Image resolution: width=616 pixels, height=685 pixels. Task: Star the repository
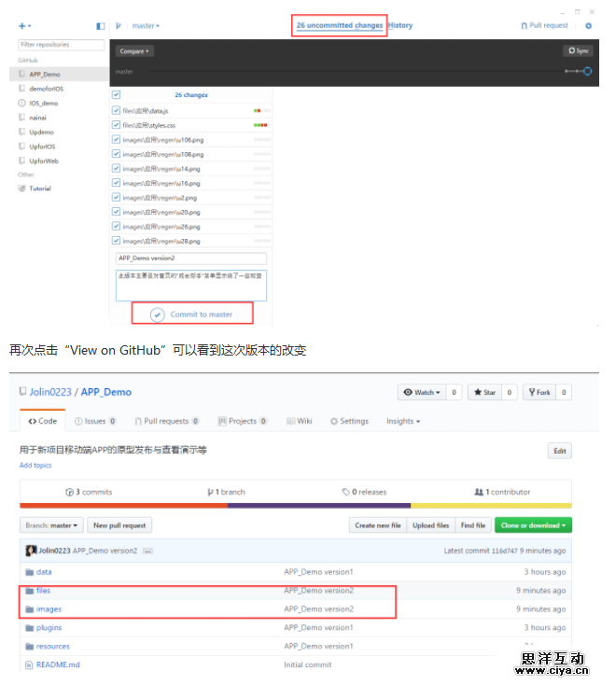[485, 392]
